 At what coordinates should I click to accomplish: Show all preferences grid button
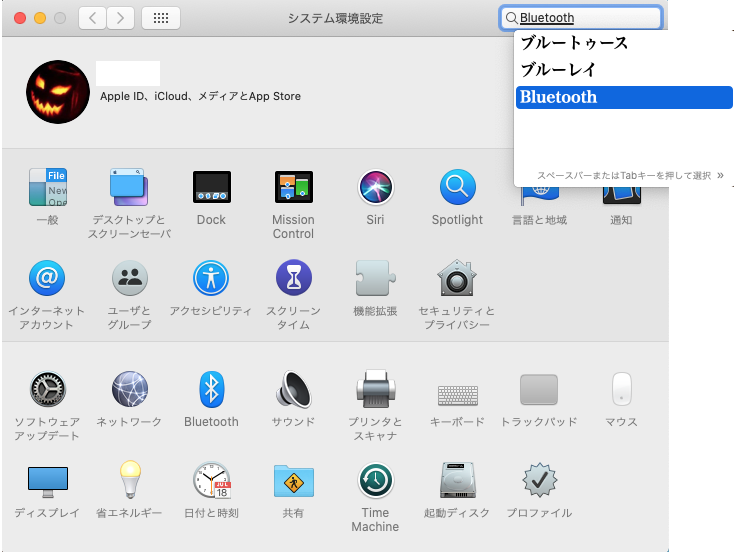pos(161,18)
